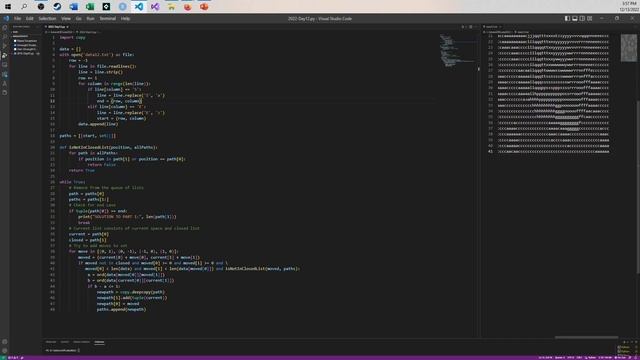Open errors and warnings count in status bar
The image size is (640, 360).
pyautogui.click(x=13, y=358)
